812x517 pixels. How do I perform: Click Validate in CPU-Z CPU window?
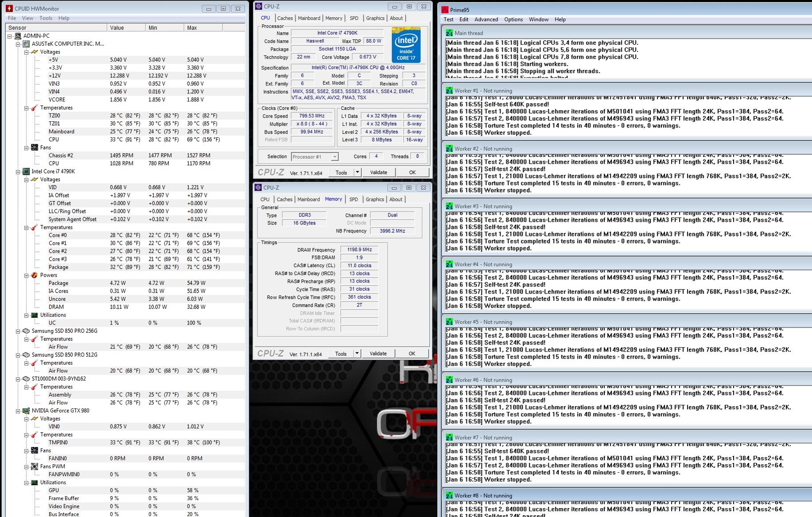(x=378, y=172)
